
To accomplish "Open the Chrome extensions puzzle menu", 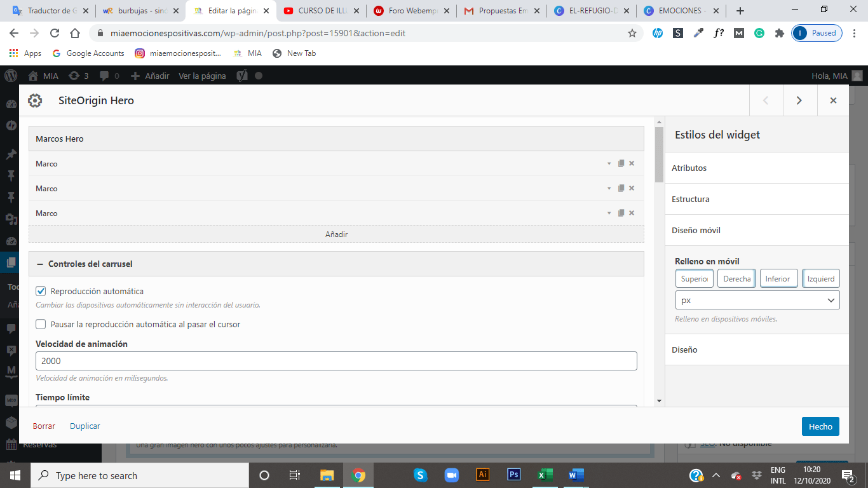I will tap(779, 33).
